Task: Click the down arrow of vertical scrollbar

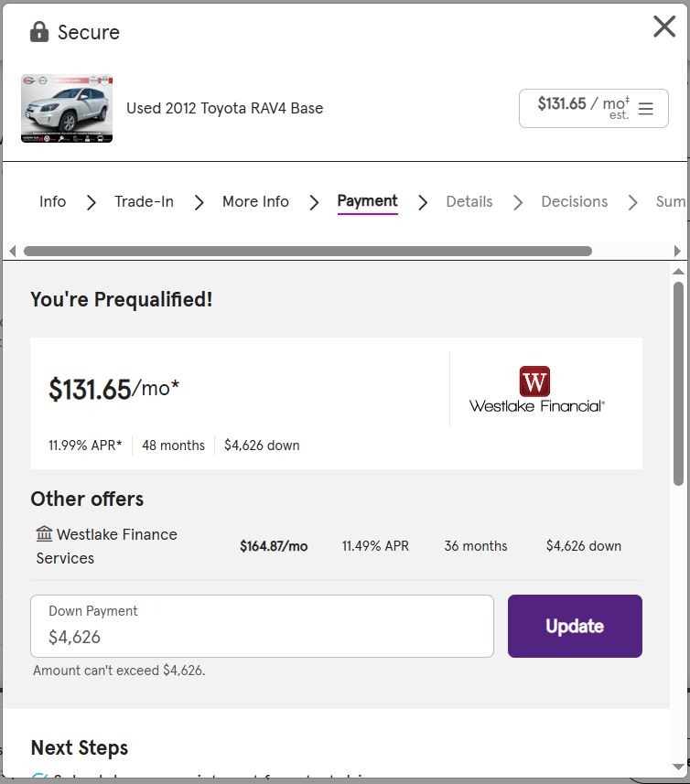Action: point(678,767)
